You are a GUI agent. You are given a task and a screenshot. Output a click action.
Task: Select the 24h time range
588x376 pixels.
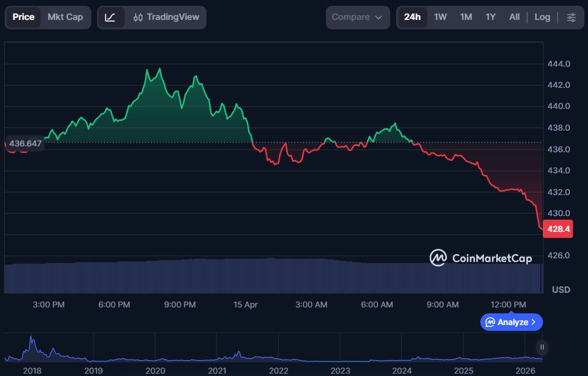coord(412,17)
